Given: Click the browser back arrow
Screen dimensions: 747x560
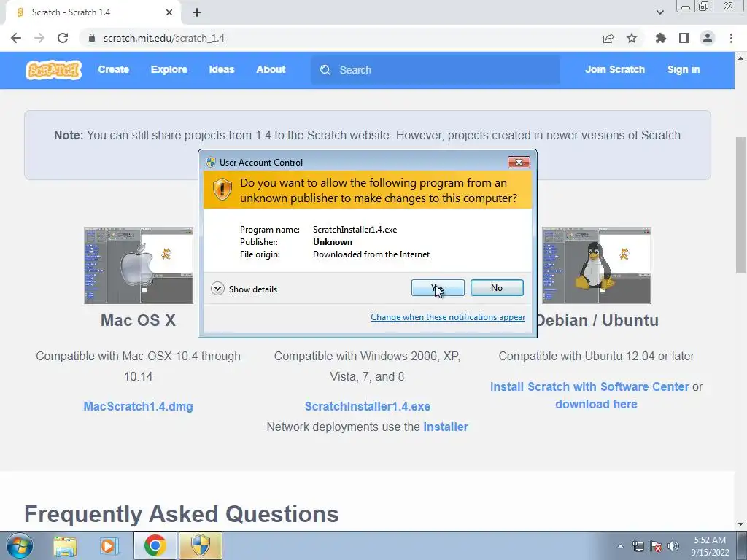Looking at the screenshot, I should [16, 38].
